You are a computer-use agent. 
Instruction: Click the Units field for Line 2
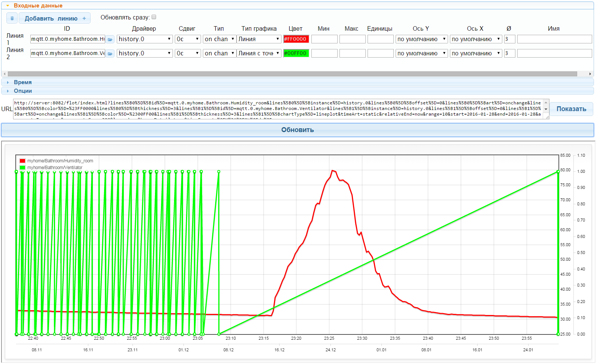coord(380,53)
